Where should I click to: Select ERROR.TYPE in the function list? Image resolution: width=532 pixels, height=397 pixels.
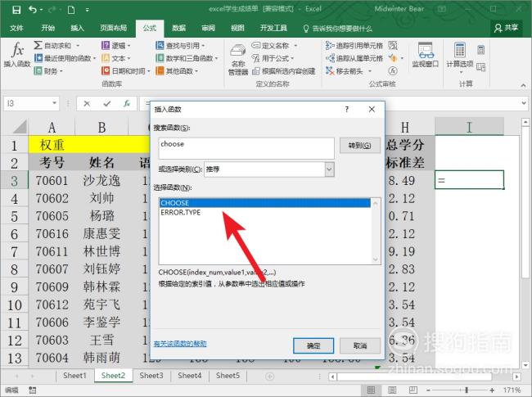click(181, 212)
